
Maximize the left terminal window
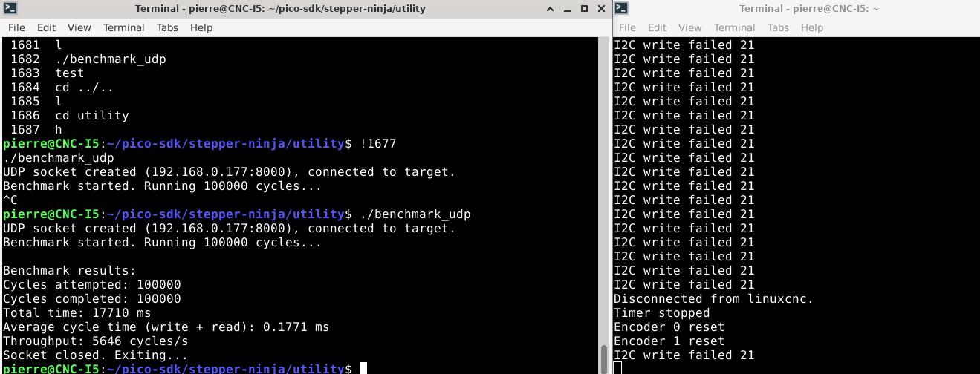pyautogui.click(x=584, y=9)
